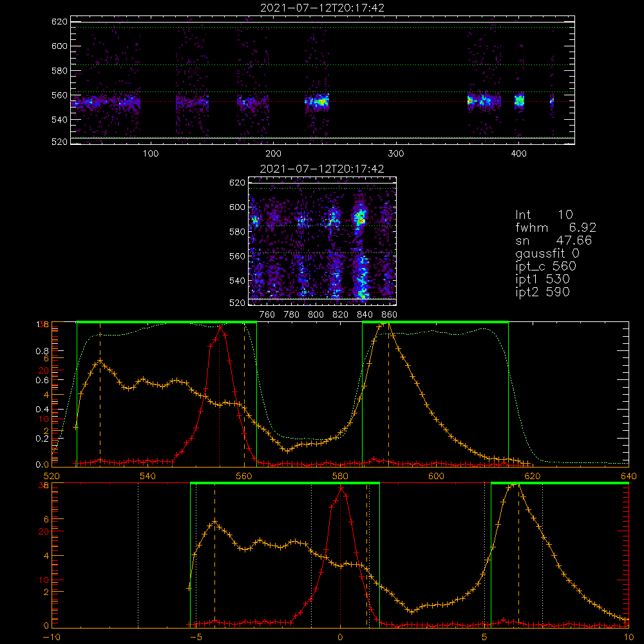
Task: Click the red curve peak near 555 in profile plot
Action: [220, 327]
